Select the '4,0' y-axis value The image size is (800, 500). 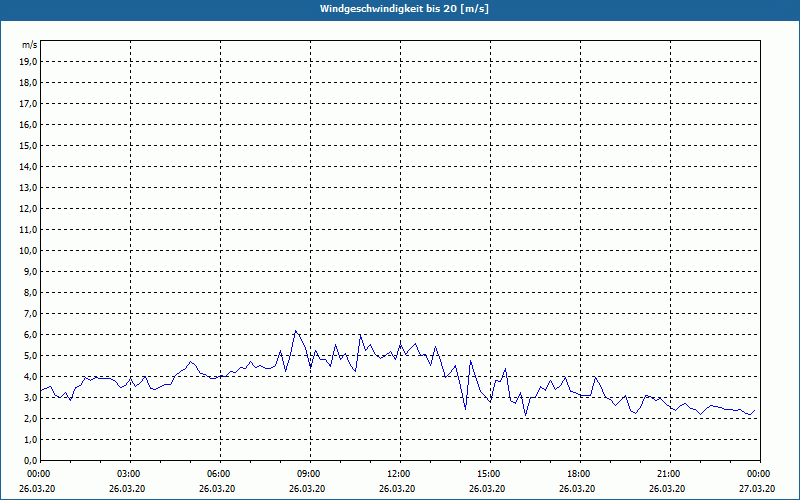(30, 377)
